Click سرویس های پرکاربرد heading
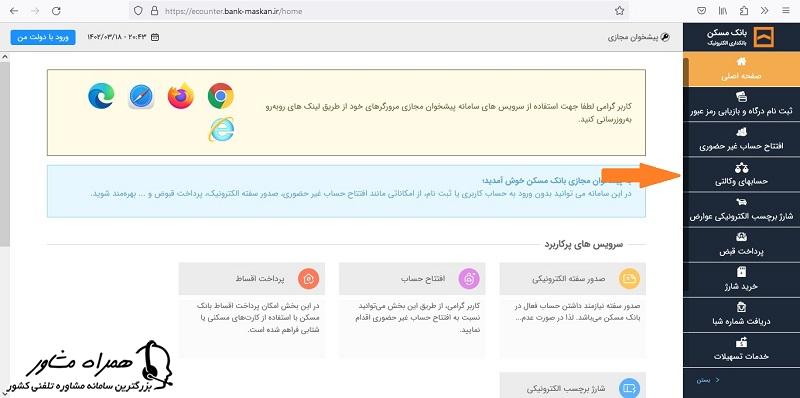The image size is (800, 398). pyautogui.click(x=584, y=244)
